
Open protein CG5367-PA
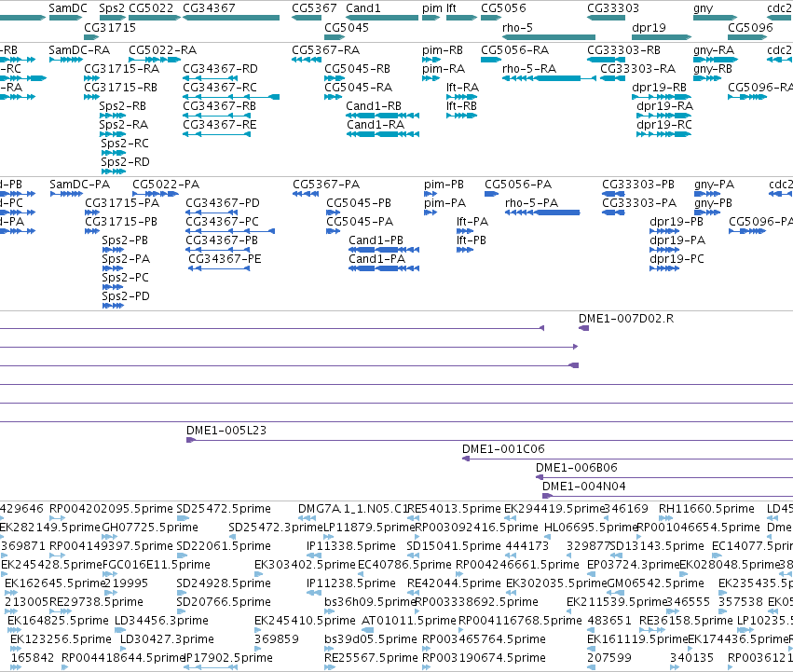[326, 185]
